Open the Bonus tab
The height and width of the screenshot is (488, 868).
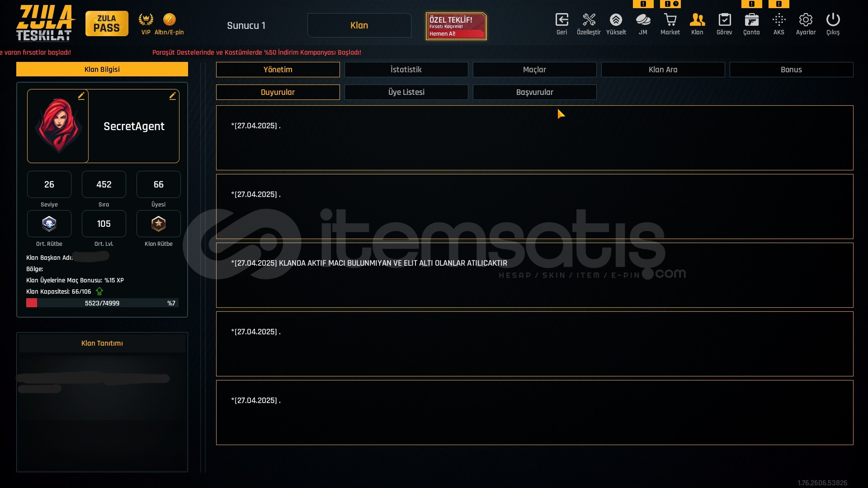click(791, 70)
